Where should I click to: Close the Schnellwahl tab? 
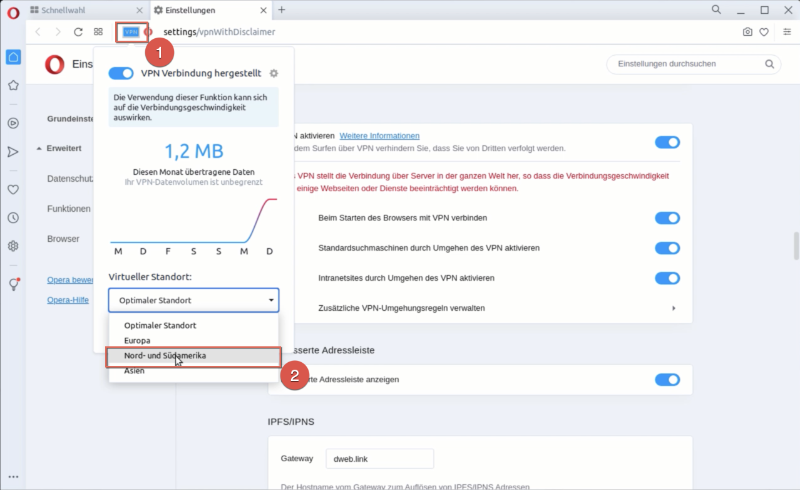point(139,10)
